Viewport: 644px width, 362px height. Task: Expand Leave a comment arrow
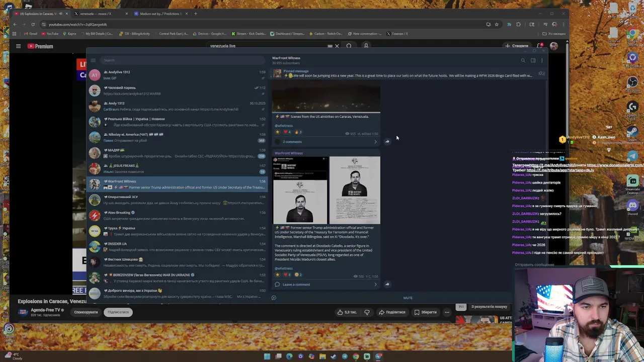tap(375, 285)
